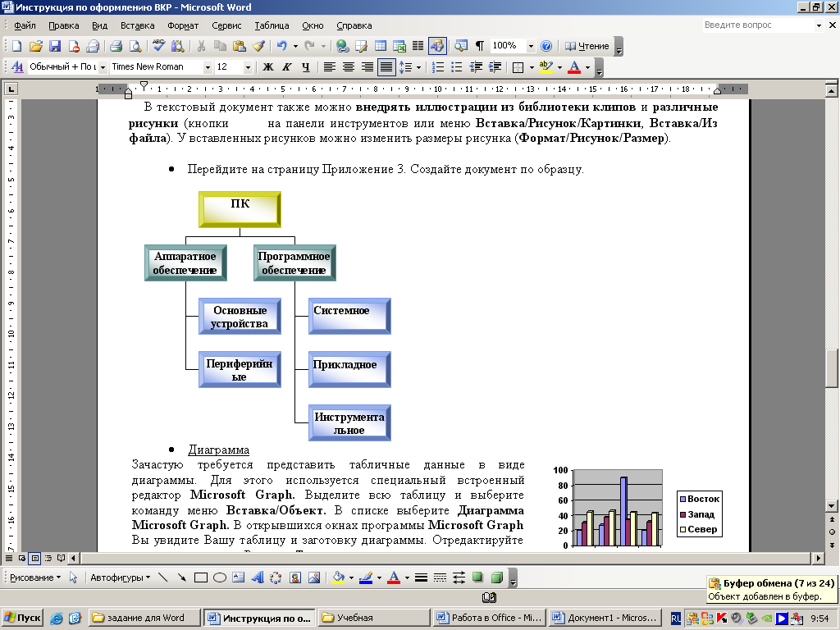
Task: Open the Вставка menu
Action: pos(137,25)
